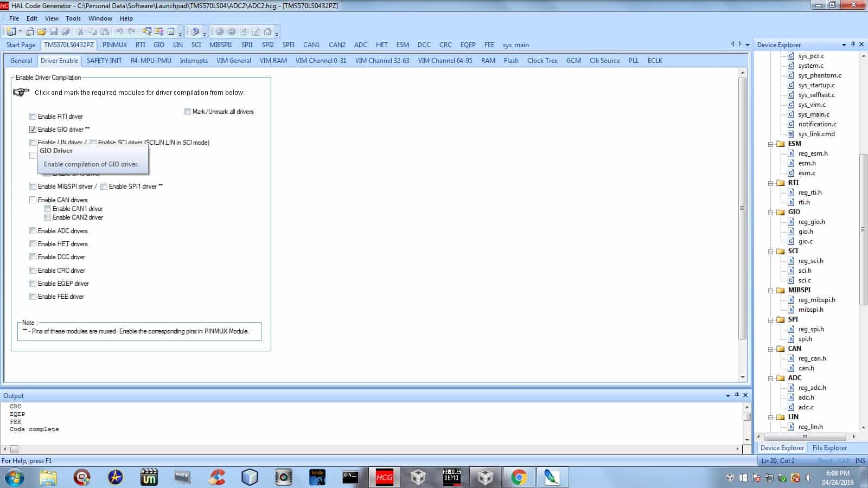Uncheck the Enable GIO driver checkbox
Screen dimensions: 868x488
point(33,130)
